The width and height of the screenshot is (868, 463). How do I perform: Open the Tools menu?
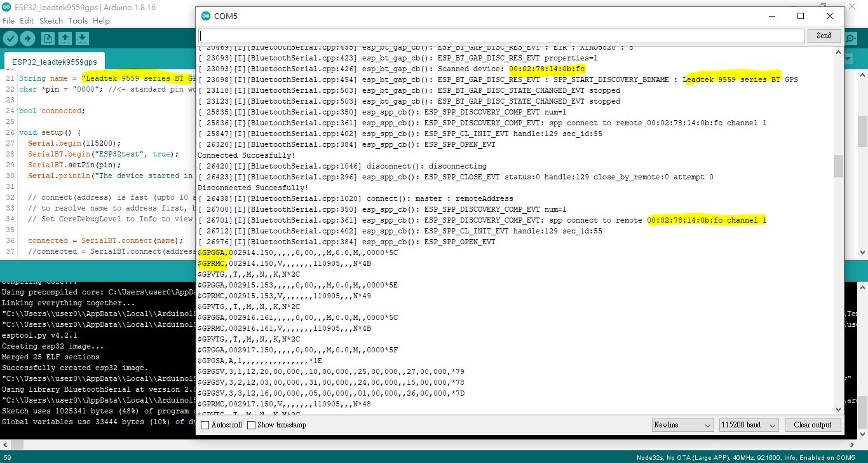pyautogui.click(x=78, y=20)
